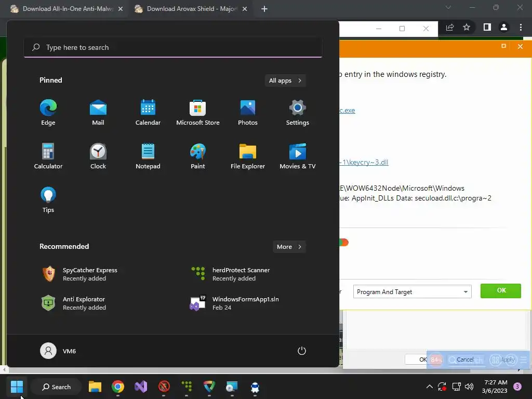The height and width of the screenshot is (399, 532).
Task: Click Cancel in the background dialog
Action: [465, 360]
